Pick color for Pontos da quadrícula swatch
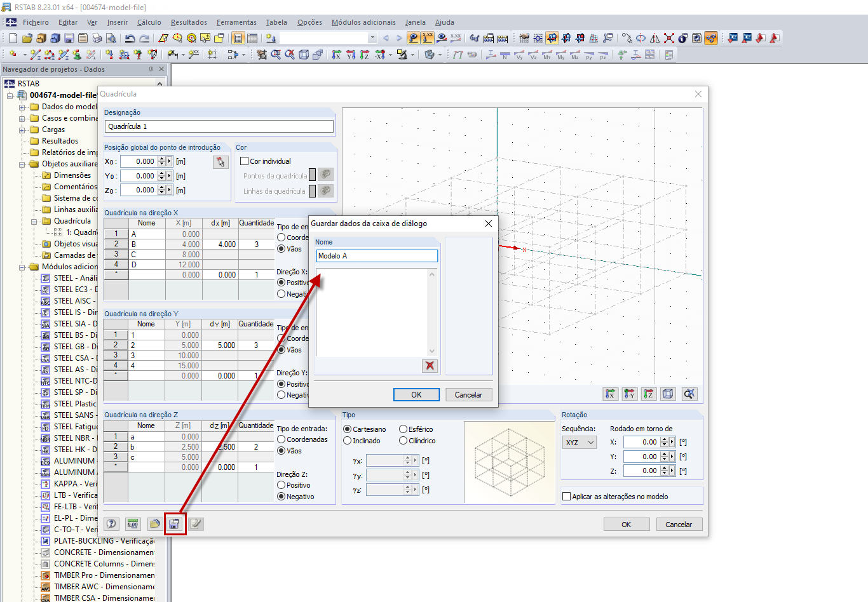 pos(325,175)
